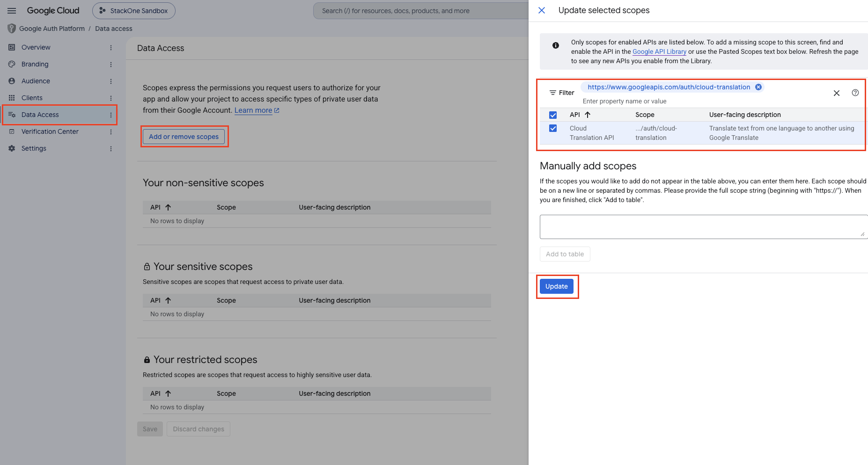
Task: Remove the cloud-translation filter chip
Action: [758, 87]
